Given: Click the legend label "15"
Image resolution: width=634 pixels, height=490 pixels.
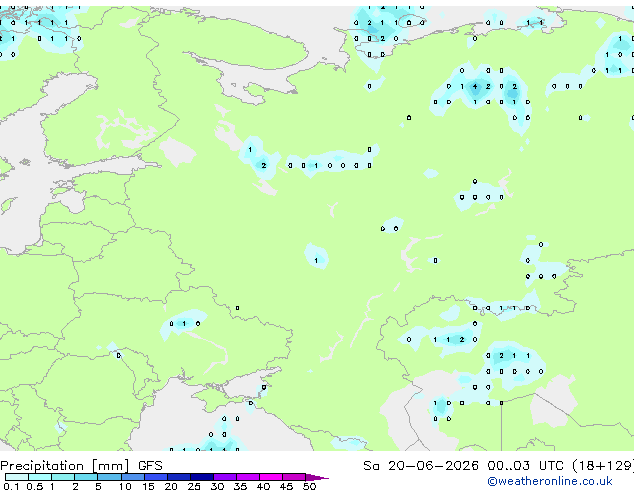Looking at the screenshot, I should [148, 486].
